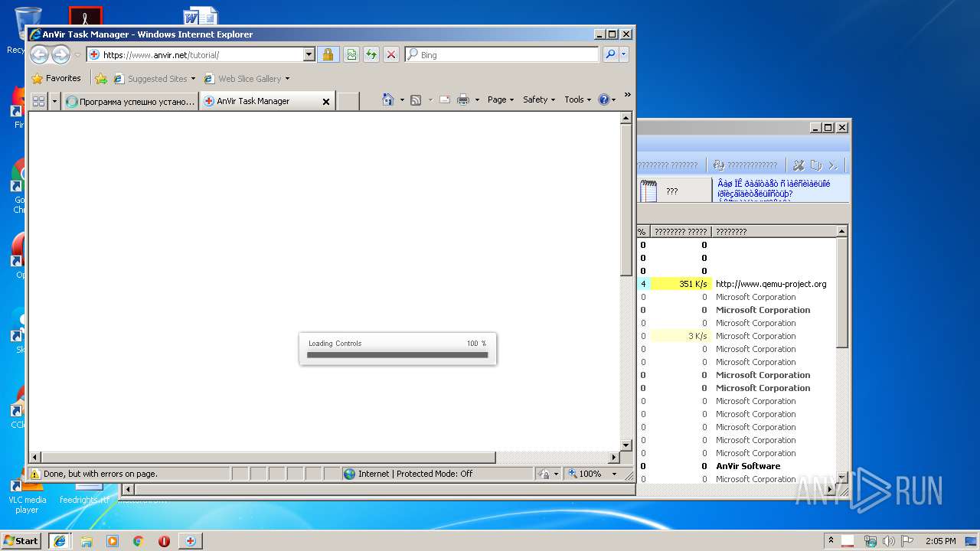Add to Favorites bar star-arrow icon
The image size is (980, 551).
[x=100, y=78]
